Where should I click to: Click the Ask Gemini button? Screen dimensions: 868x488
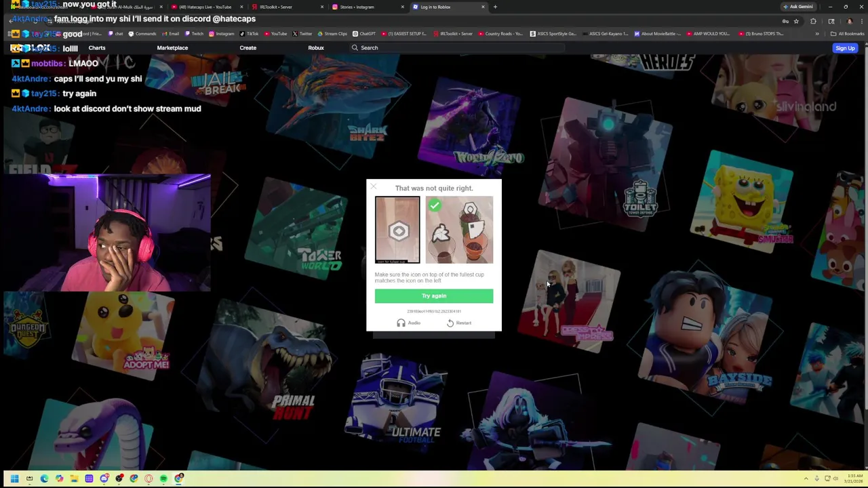tap(797, 7)
